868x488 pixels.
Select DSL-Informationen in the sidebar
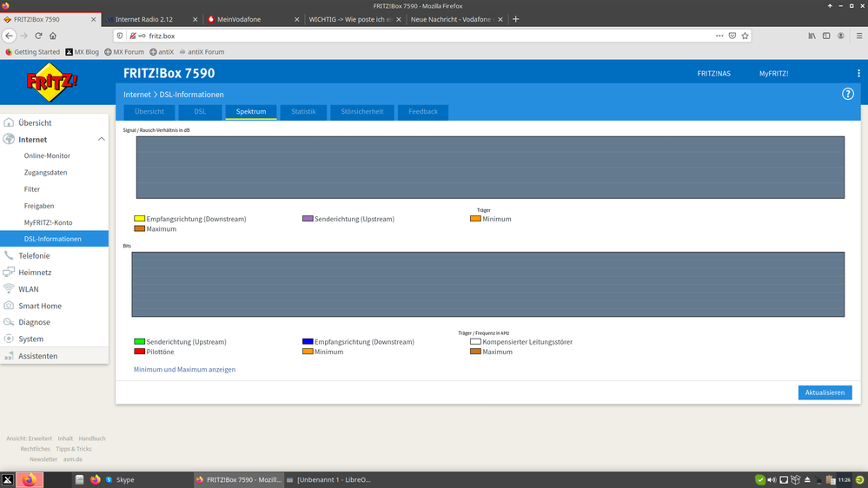point(54,239)
